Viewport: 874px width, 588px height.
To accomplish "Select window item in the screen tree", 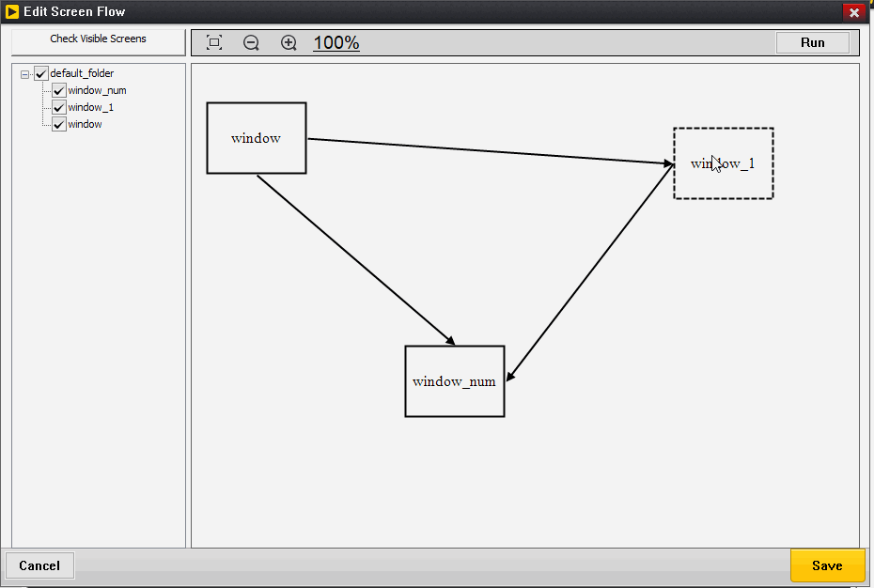I will 85,124.
